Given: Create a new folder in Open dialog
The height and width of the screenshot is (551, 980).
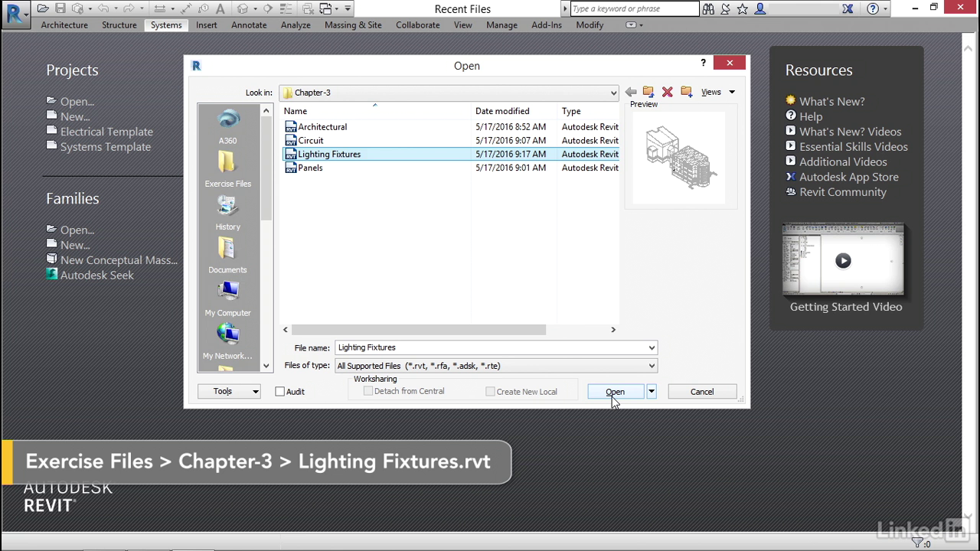Looking at the screenshot, I should [x=686, y=93].
